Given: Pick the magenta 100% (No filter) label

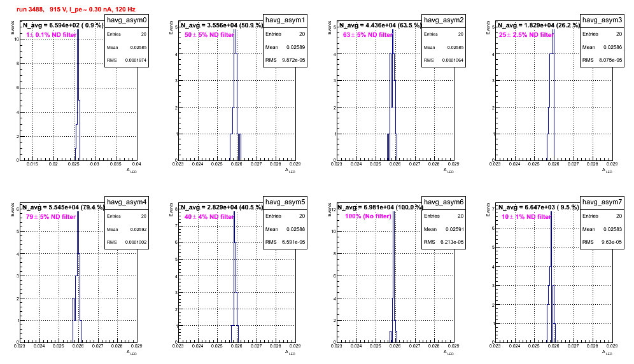Looking at the screenshot, I should pyautogui.click(x=368, y=216).
